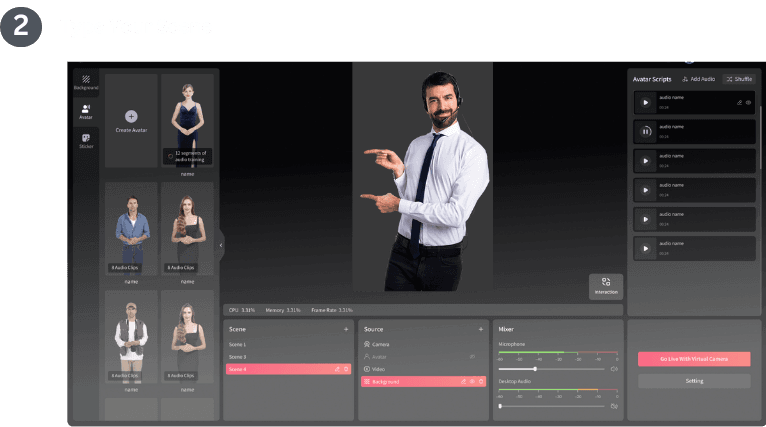Add a new source with the plus icon

coord(481,329)
